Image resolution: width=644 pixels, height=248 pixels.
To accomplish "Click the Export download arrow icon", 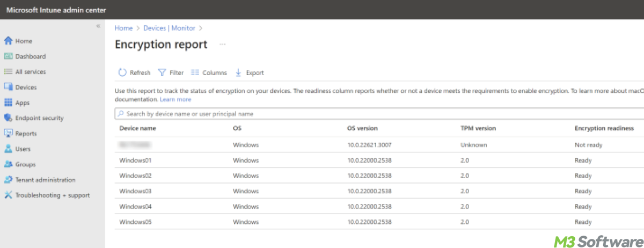I will coord(239,72).
